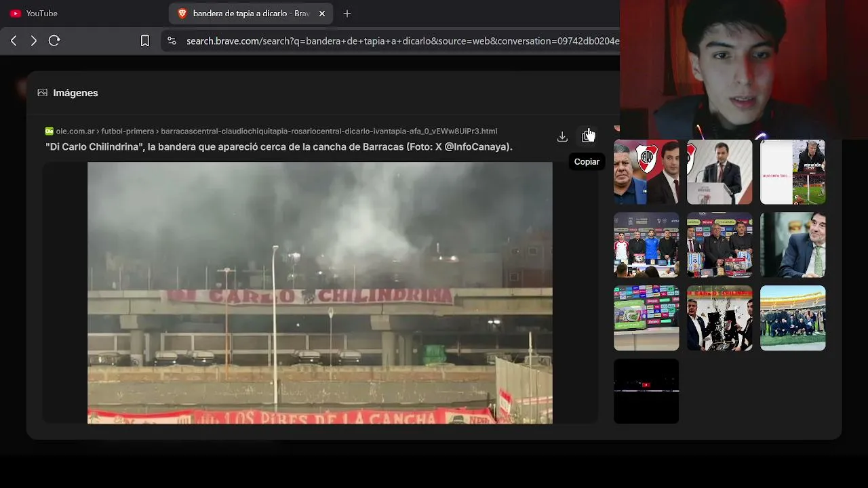Screen dimensions: 868x488
Task: Select the 'bandera de tapia a dicarlo' tab
Action: [x=251, y=14]
